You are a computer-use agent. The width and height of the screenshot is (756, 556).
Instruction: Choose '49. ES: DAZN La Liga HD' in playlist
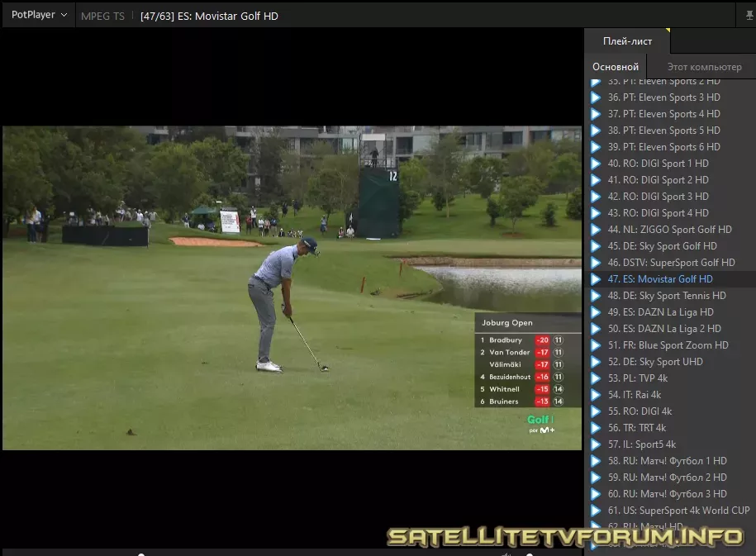[x=660, y=312]
